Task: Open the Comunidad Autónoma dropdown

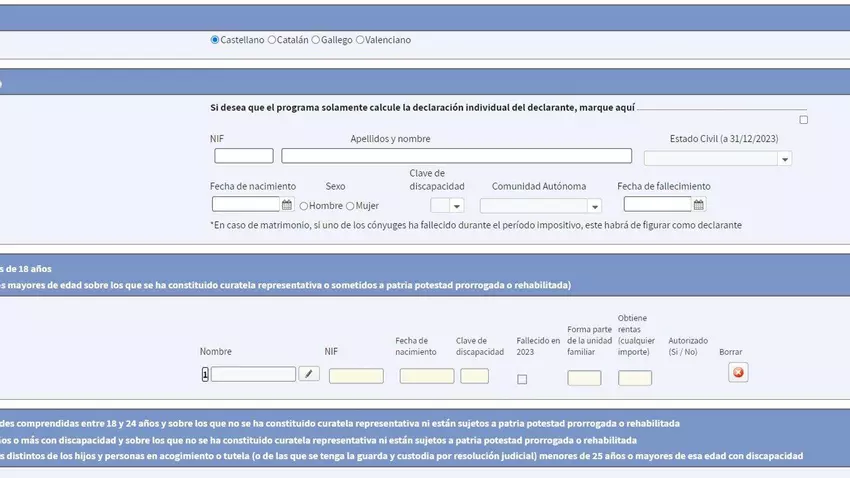Action: 540,206
